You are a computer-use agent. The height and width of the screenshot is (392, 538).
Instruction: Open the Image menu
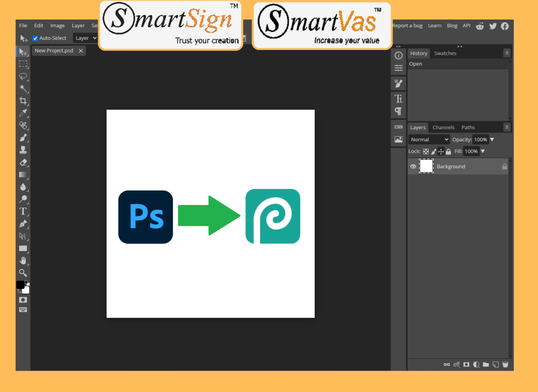(57, 25)
